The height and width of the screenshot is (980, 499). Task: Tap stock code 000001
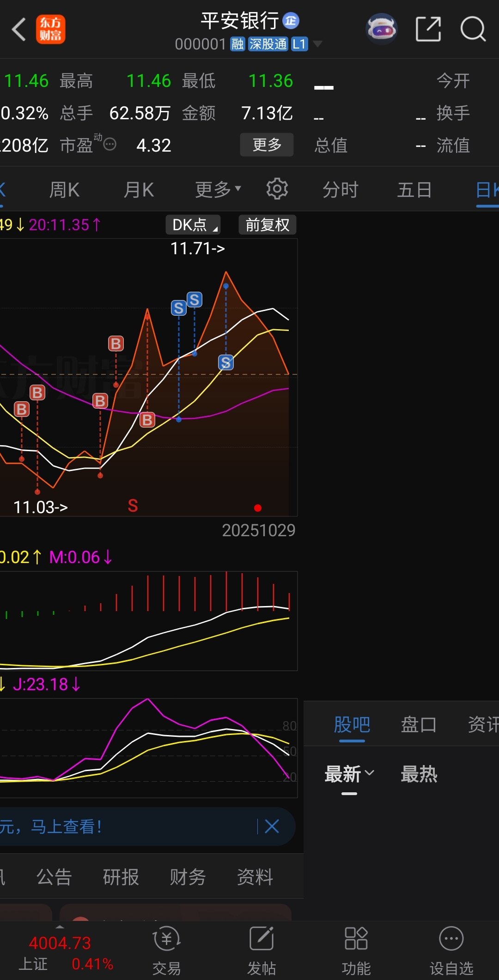point(201,44)
